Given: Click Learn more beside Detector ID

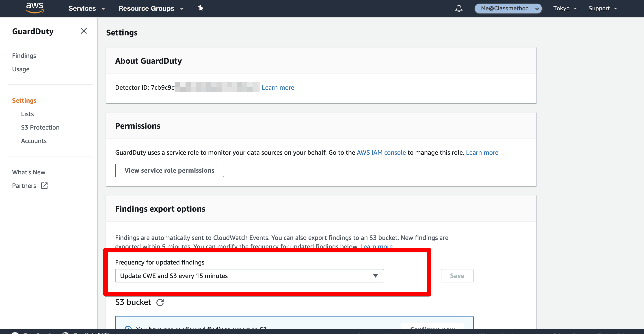Looking at the screenshot, I should coord(278,87).
